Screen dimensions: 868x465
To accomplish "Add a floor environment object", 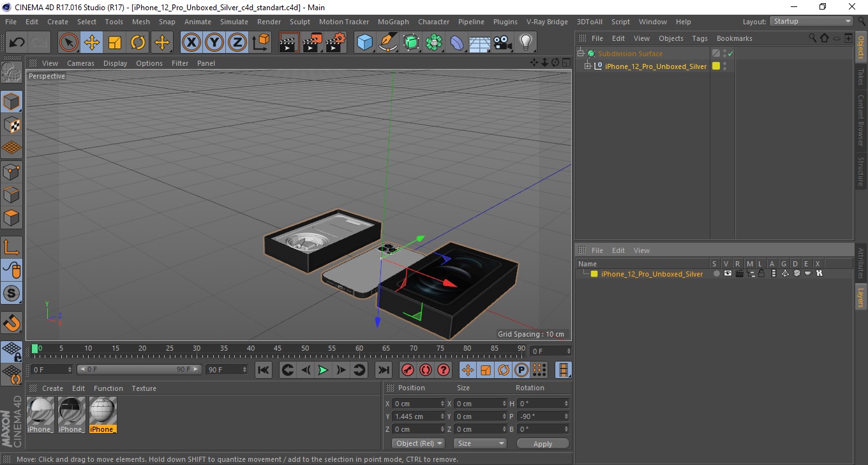I will tap(479, 43).
